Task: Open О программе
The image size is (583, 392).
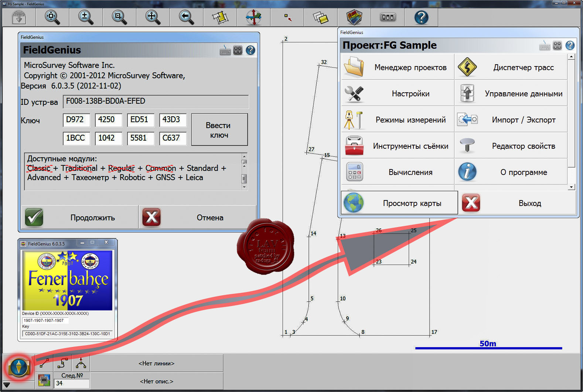Action: [511, 172]
